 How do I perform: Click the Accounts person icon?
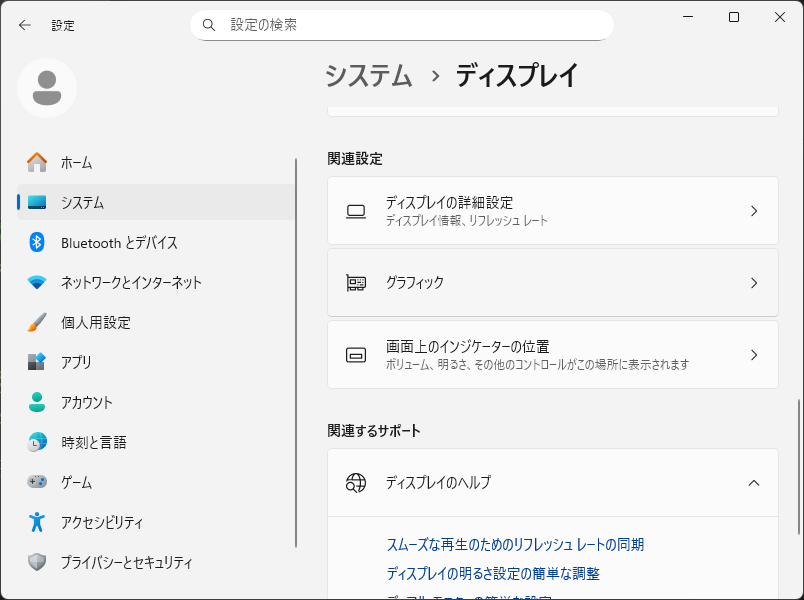37,402
